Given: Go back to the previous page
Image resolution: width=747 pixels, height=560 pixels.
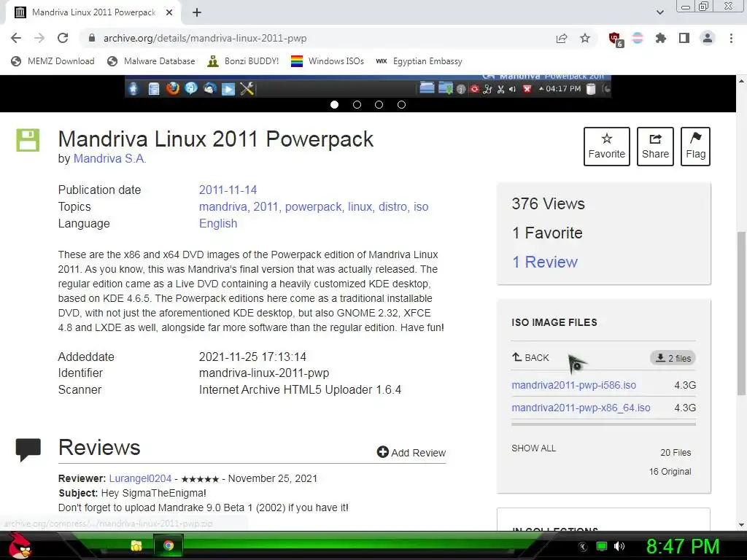Looking at the screenshot, I should click(16, 38).
